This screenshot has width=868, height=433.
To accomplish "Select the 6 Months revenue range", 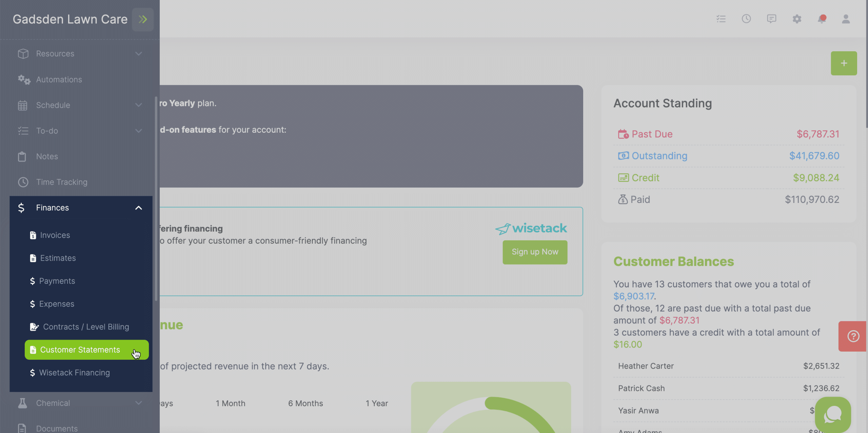I will coord(305,403).
